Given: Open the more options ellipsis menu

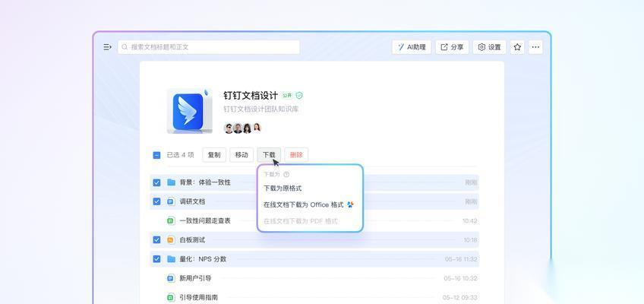Looking at the screenshot, I should tap(535, 47).
